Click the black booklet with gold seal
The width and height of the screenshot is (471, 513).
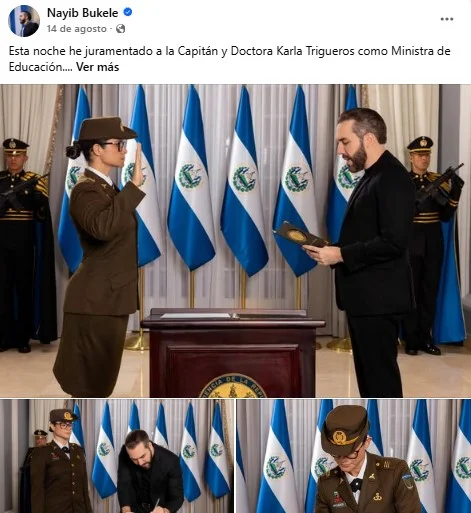click(x=301, y=235)
